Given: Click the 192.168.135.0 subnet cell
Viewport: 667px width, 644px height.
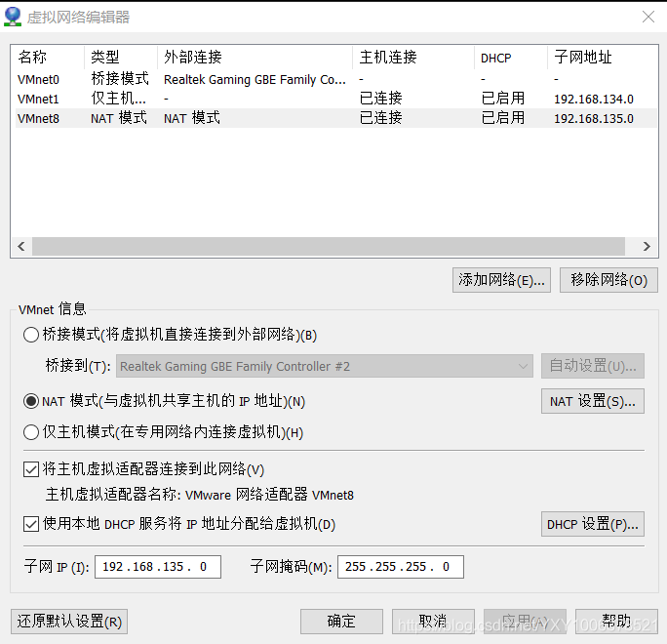Looking at the screenshot, I should click(x=594, y=118).
